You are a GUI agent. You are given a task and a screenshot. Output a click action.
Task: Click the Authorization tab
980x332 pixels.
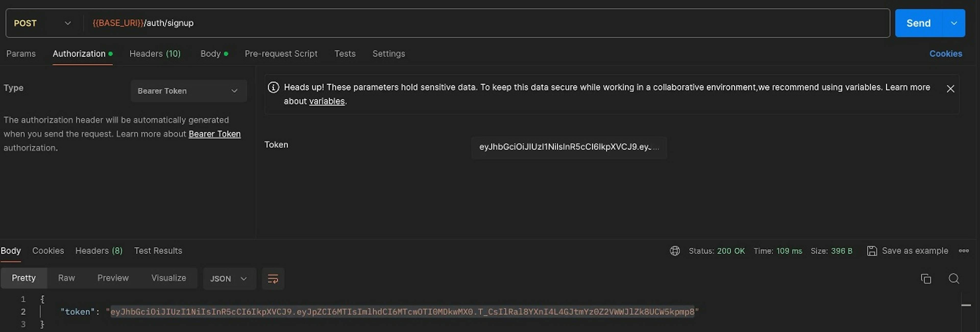point(79,53)
